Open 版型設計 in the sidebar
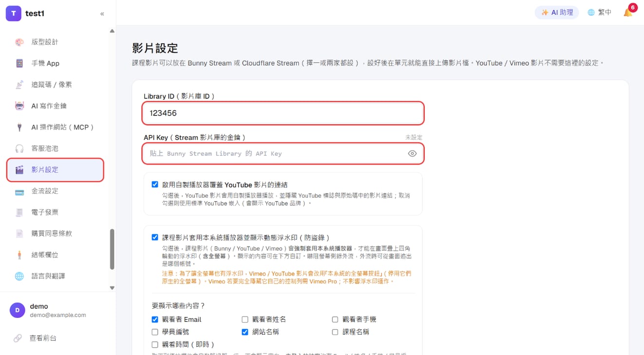 click(x=56, y=42)
